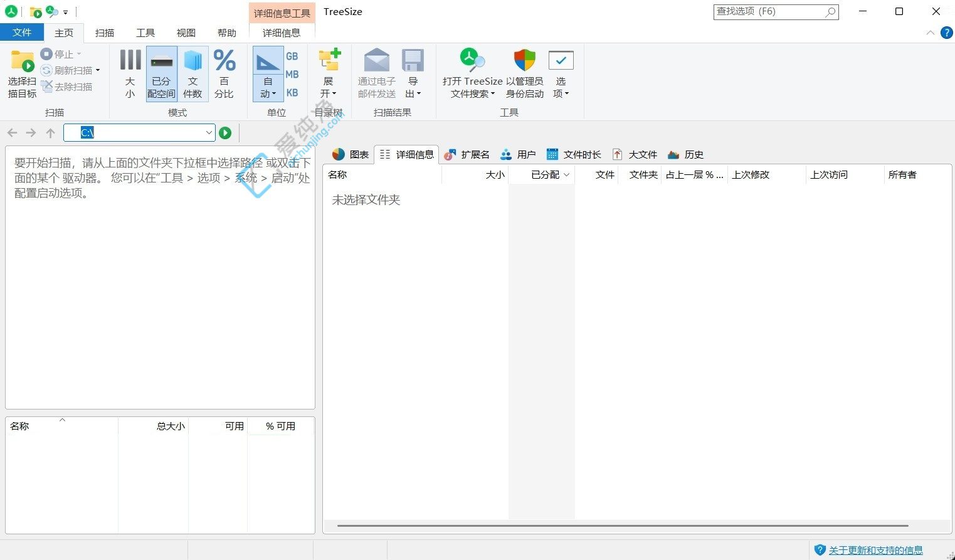This screenshot has width=955, height=560.
Task: Click the horizontal scrollbar in details pane
Action: pos(623,526)
